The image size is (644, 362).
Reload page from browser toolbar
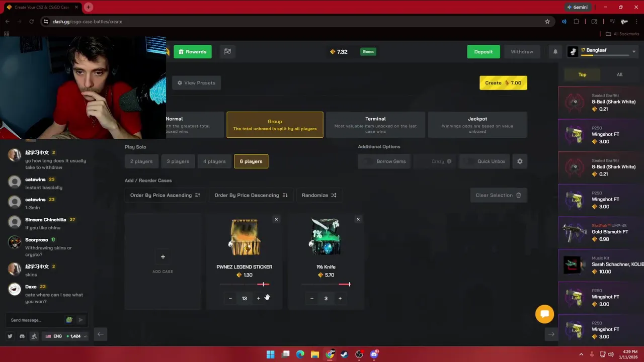click(31, 22)
